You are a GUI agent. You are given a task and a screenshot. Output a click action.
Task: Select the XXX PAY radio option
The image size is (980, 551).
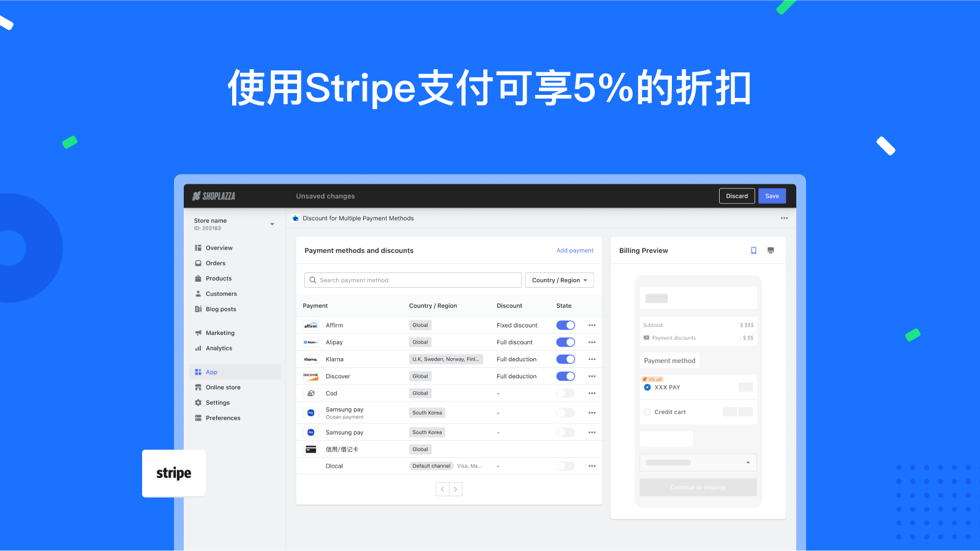point(647,388)
